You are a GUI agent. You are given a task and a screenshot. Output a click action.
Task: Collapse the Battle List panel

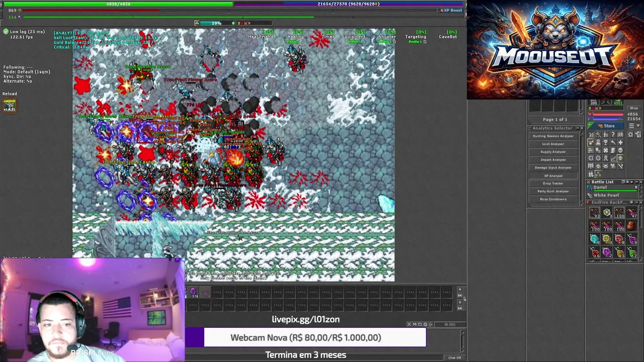pos(636,182)
